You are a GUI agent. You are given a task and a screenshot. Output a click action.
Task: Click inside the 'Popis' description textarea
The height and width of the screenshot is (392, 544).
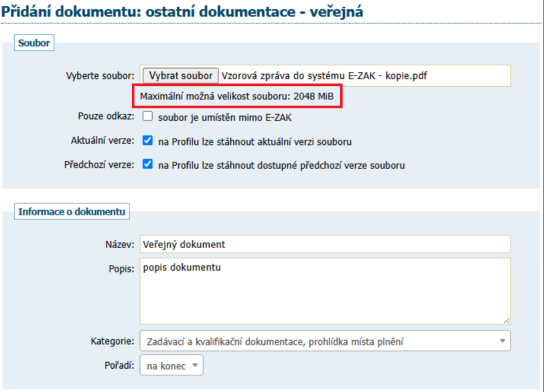pyautogui.click(x=325, y=290)
